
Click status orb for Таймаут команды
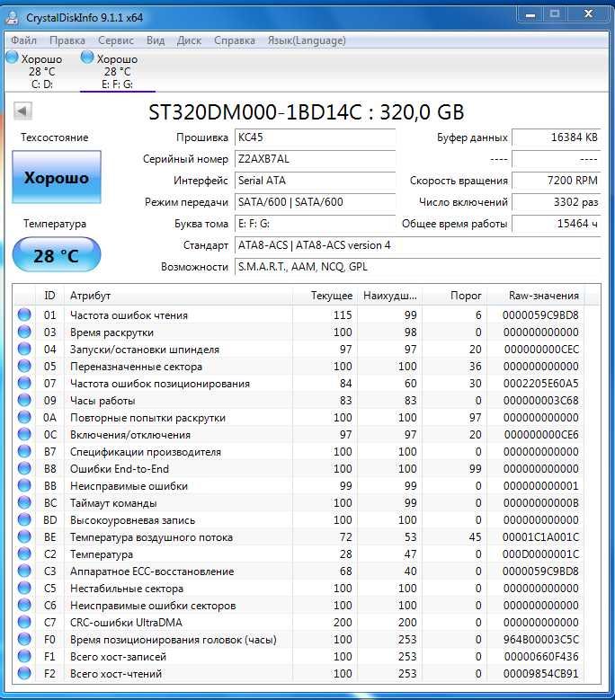pos(24,502)
